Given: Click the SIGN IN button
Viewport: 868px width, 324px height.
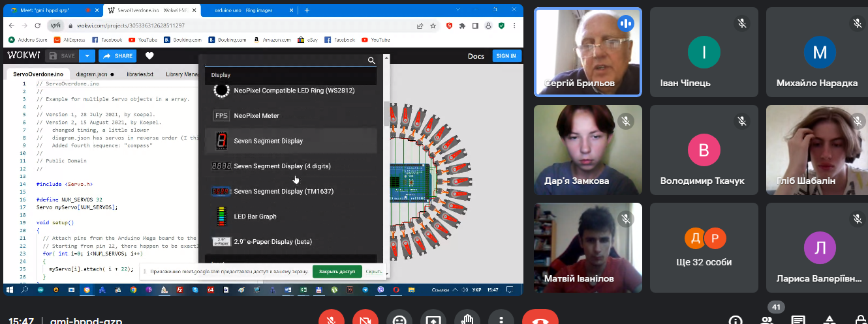Looking at the screenshot, I should (506, 56).
